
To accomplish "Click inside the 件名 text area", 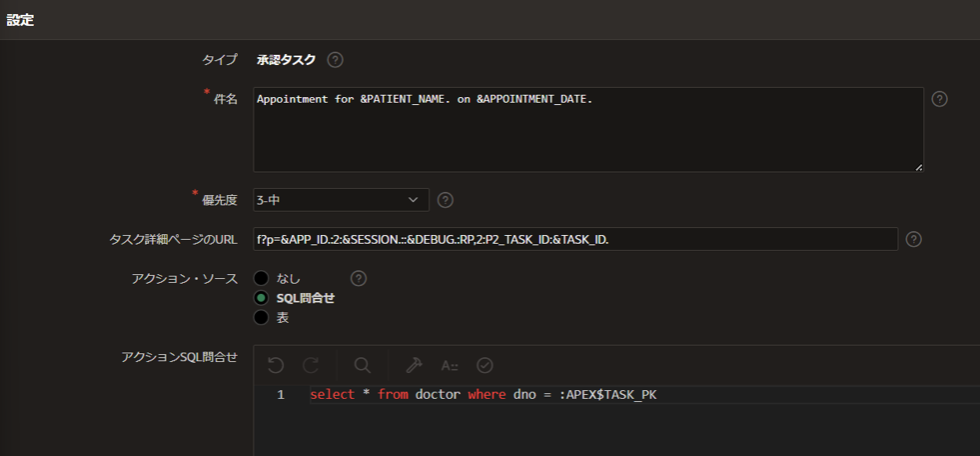I will [x=588, y=129].
